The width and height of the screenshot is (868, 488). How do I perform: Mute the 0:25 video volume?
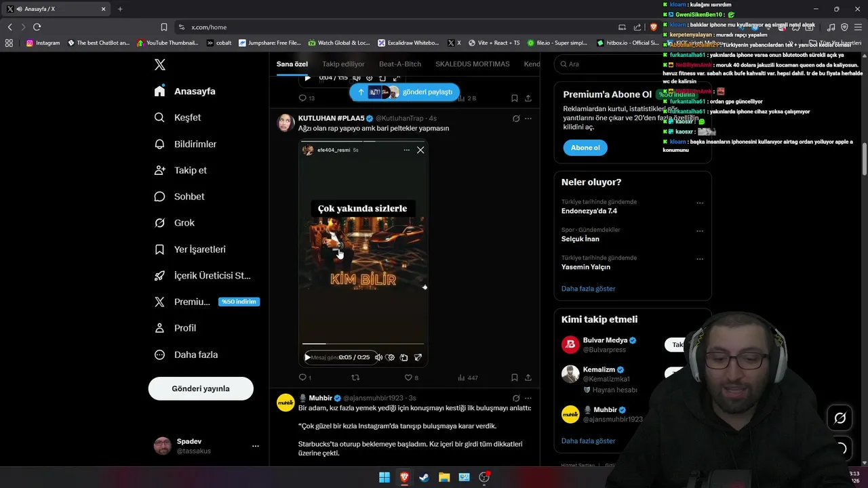coord(378,357)
